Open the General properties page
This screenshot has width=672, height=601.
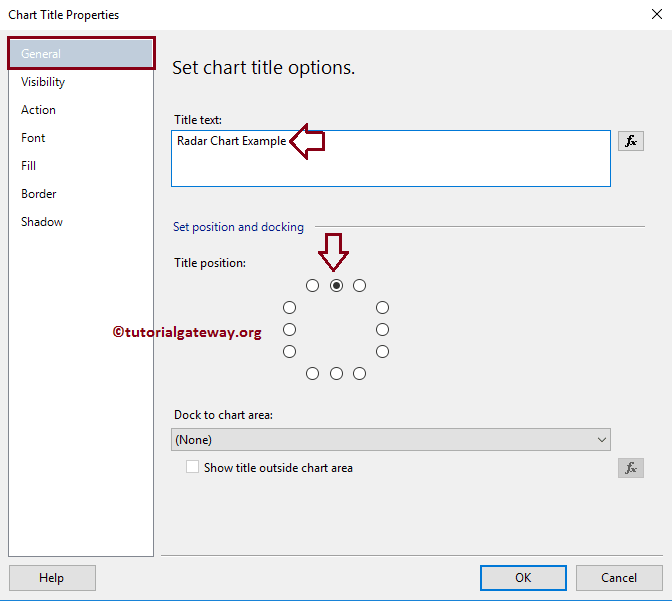(81, 54)
